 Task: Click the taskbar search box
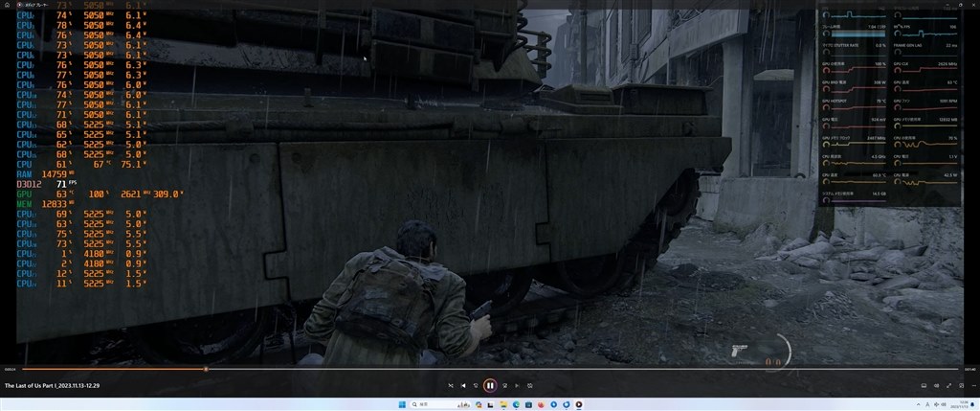pos(440,404)
